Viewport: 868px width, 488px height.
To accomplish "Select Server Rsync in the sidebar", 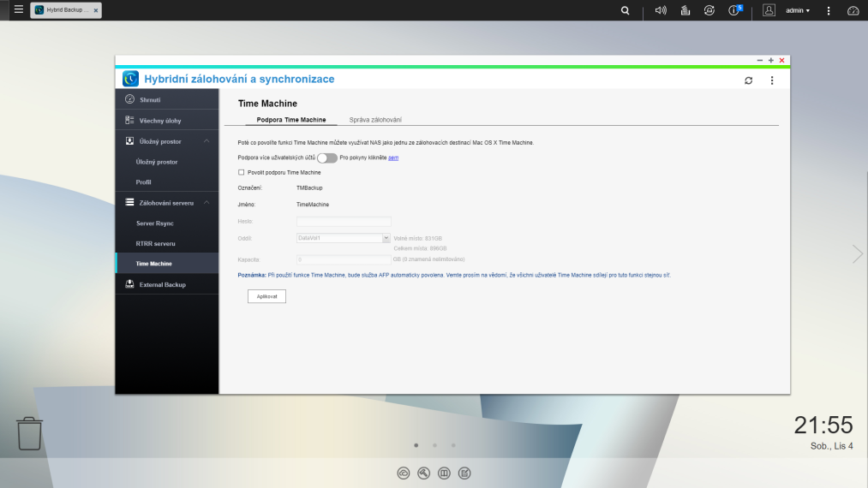I will (155, 223).
